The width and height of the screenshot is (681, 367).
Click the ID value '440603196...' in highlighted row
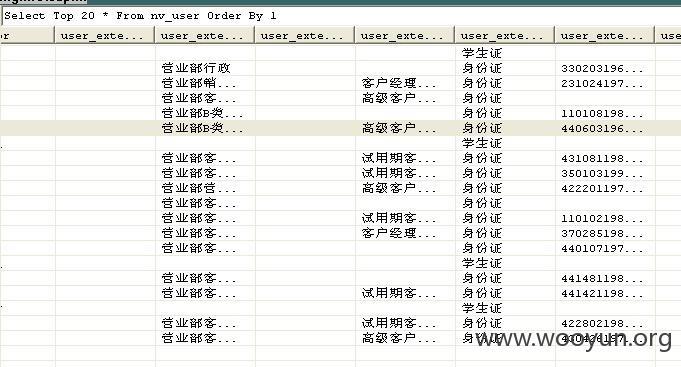click(x=602, y=129)
